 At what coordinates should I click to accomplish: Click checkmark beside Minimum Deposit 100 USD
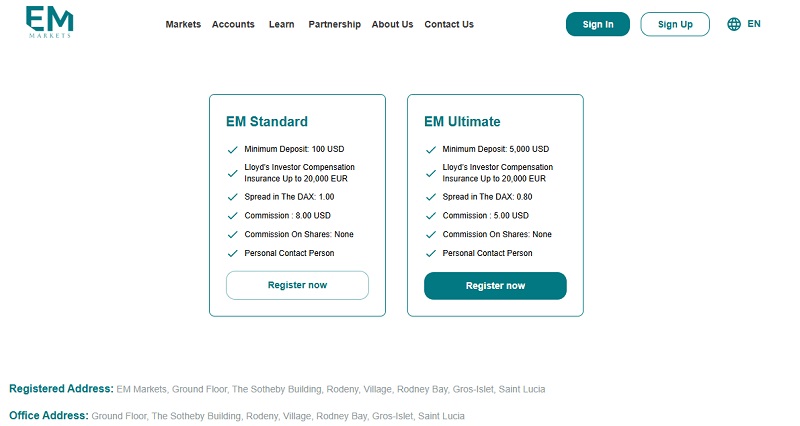pos(233,149)
